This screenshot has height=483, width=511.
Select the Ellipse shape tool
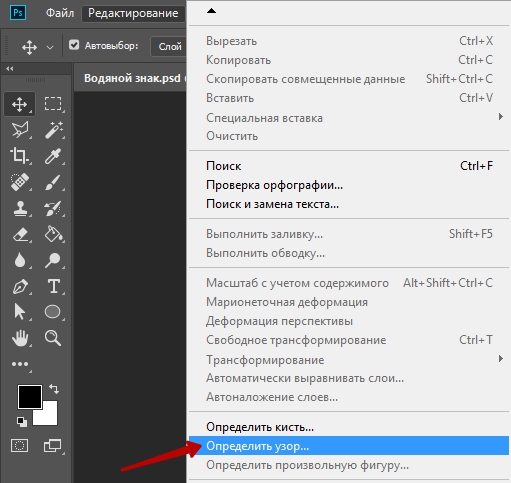coord(52,312)
